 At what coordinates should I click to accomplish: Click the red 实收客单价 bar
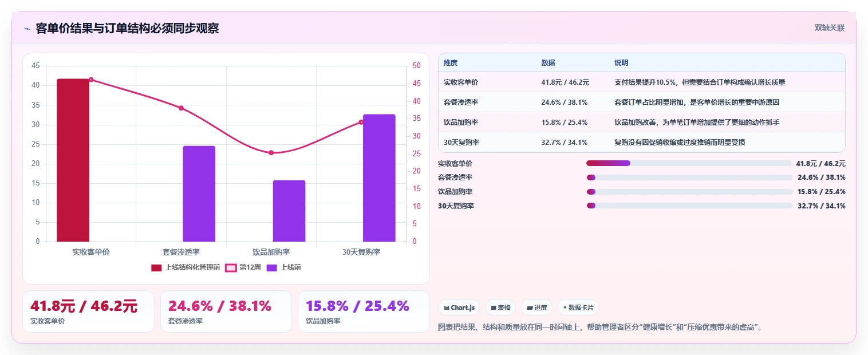click(x=73, y=160)
